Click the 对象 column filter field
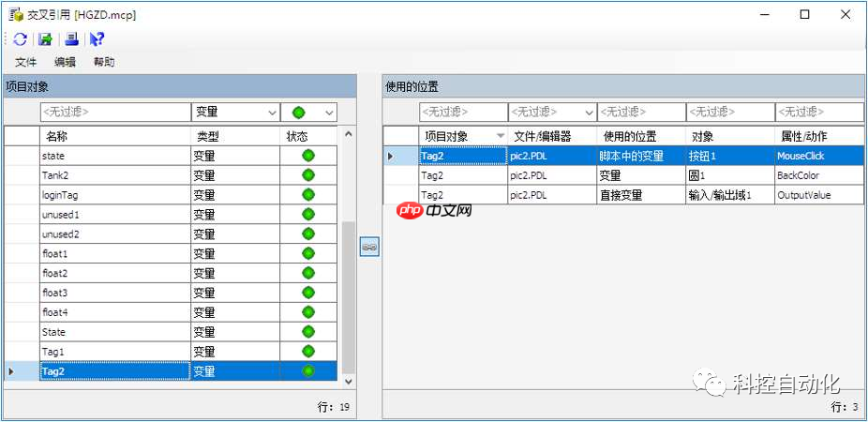Screen dimensions: 868x422 (730, 113)
